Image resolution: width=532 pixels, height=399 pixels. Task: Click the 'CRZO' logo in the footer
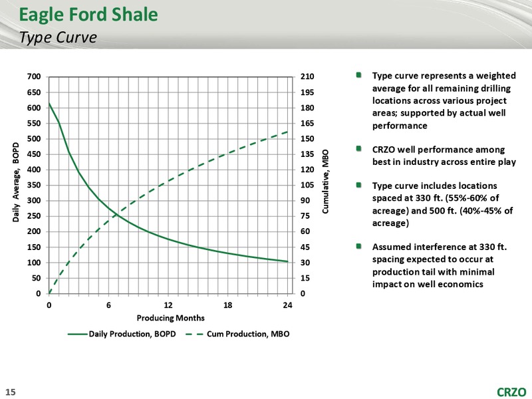tap(511, 392)
